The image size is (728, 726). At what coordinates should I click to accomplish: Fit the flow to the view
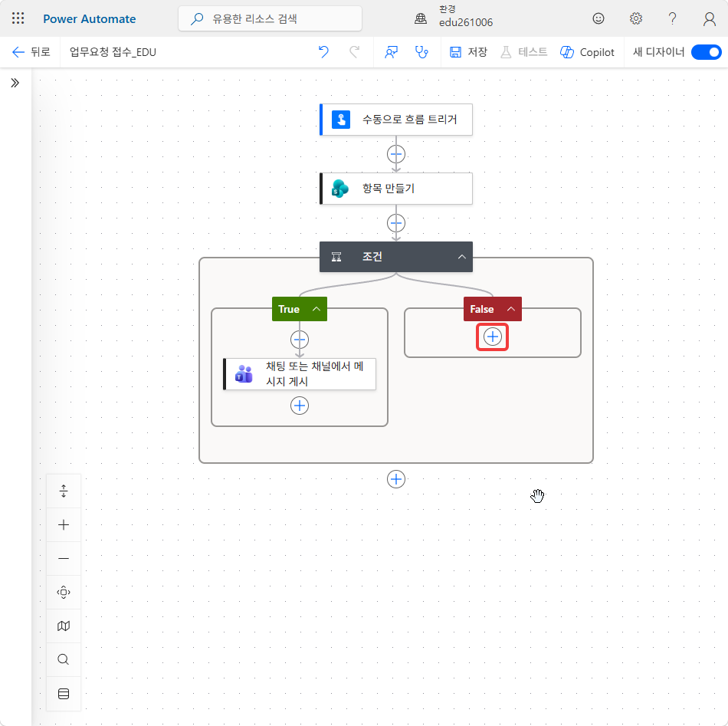click(x=64, y=593)
